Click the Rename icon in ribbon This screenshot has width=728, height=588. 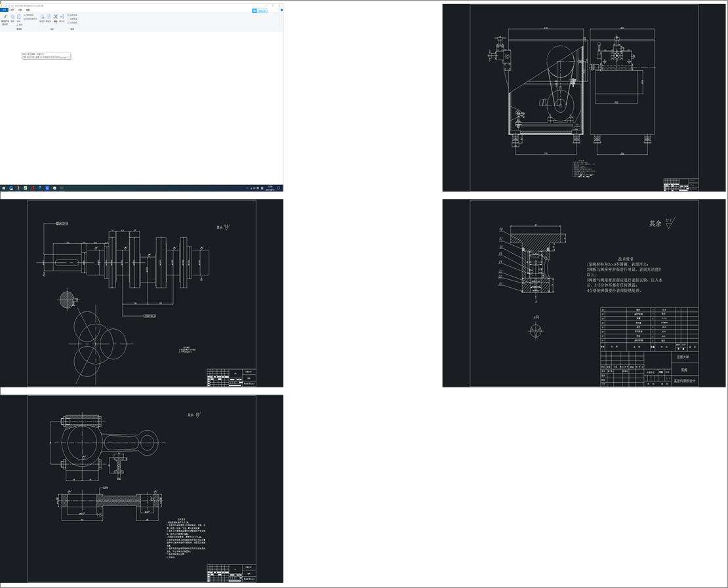coord(62,18)
